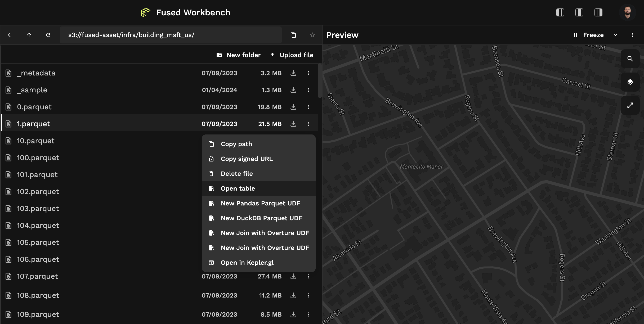Download 108.parquet
This screenshot has height=324, width=644.
point(293,295)
